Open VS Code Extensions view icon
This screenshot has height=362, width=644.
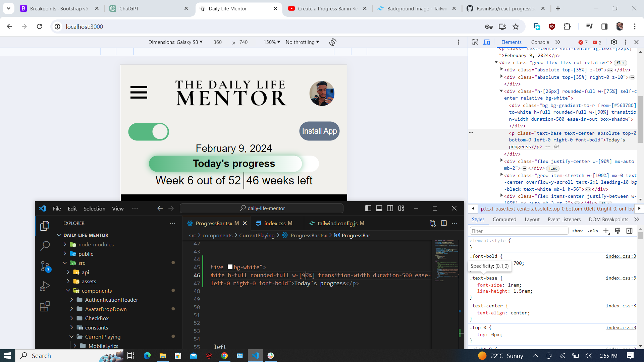(x=45, y=306)
